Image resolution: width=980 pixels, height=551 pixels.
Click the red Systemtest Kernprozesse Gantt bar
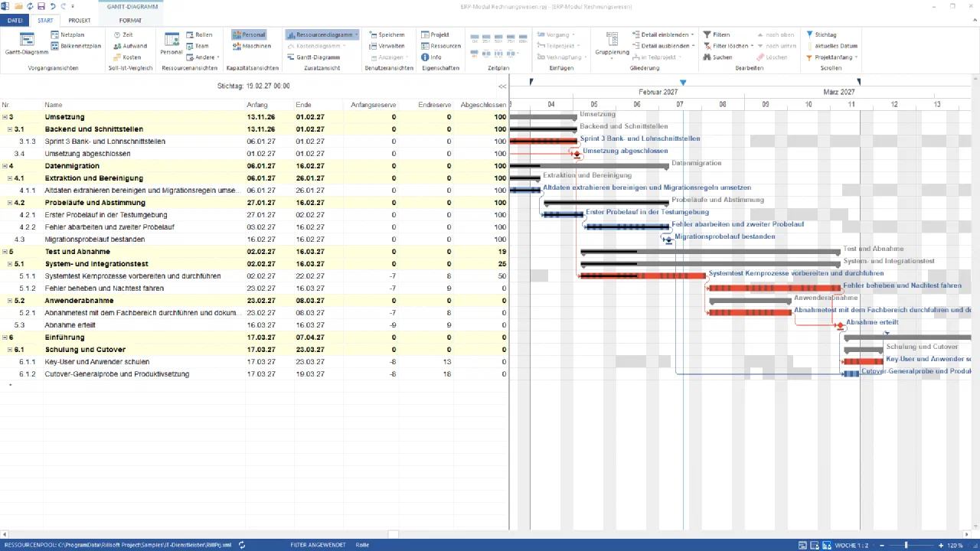point(643,275)
